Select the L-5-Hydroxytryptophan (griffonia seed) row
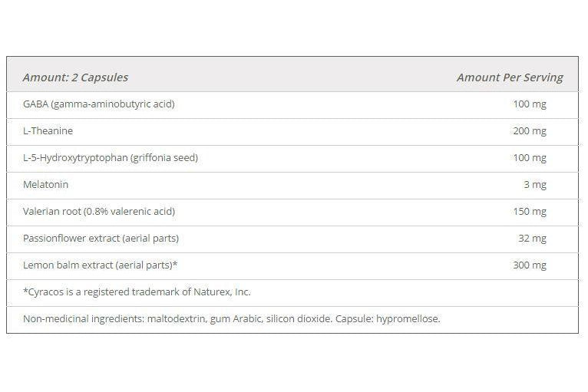This screenshot has height=392, width=588. pos(111,158)
